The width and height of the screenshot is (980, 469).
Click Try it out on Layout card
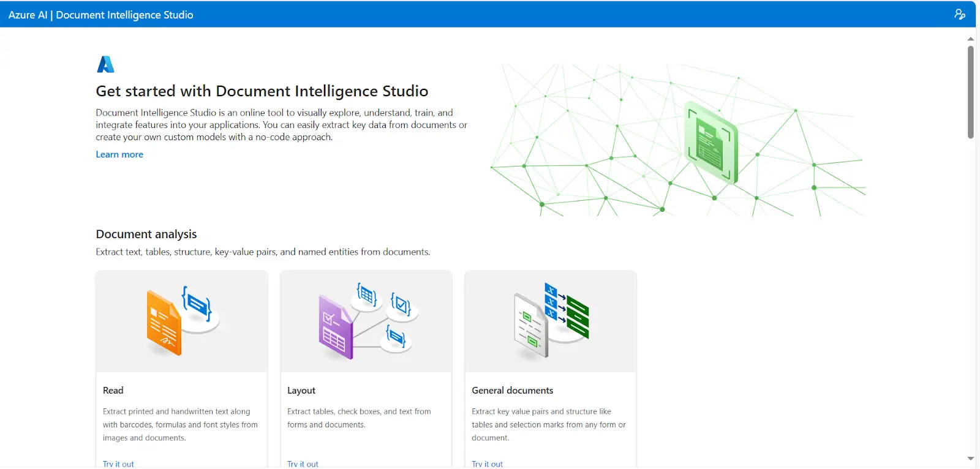[303, 463]
